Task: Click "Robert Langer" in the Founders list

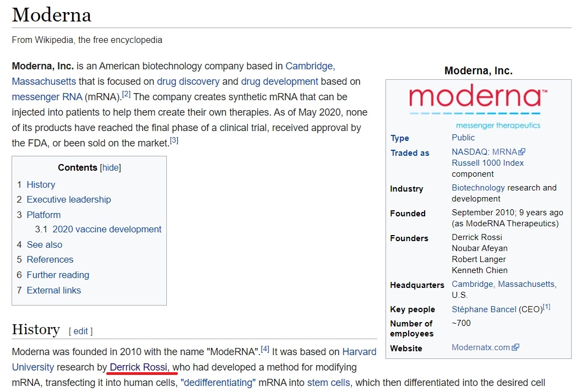Action: click(x=479, y=259)
